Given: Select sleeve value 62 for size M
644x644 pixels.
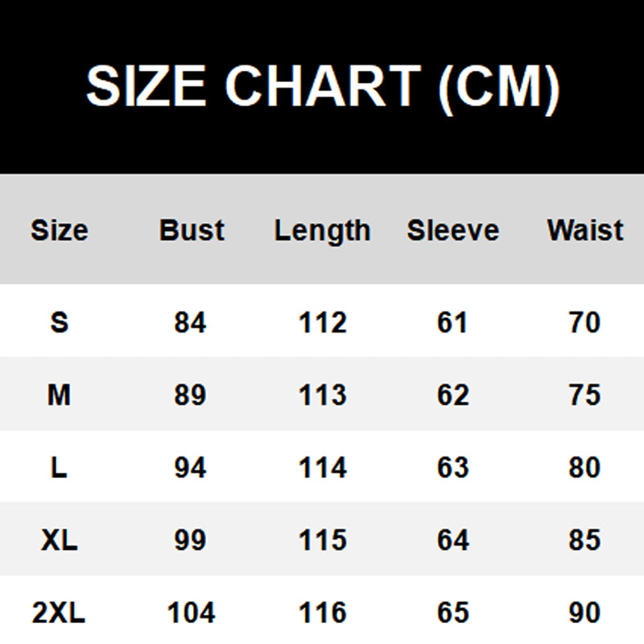Looking at the screenshot, I should [452, 395].
